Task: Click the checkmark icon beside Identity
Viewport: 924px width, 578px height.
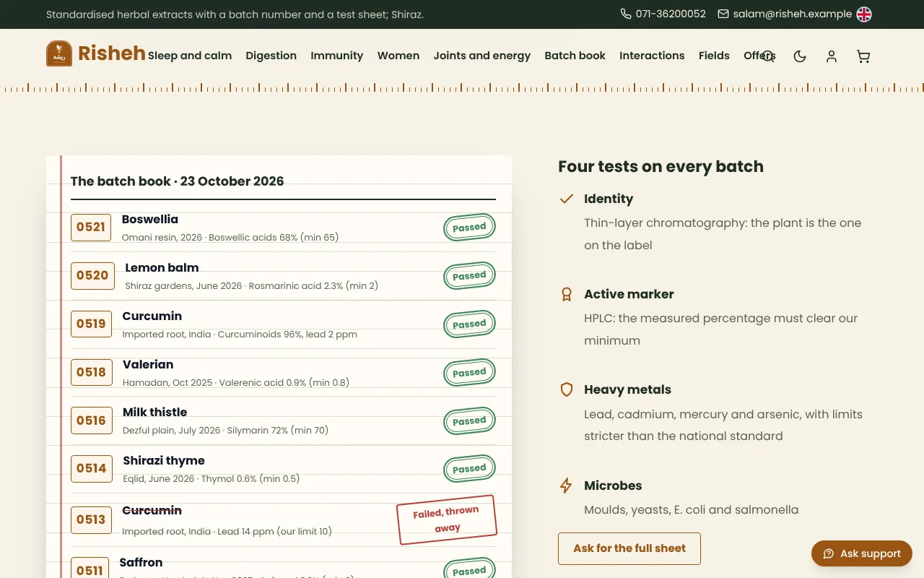Action: tap(567, 199)
